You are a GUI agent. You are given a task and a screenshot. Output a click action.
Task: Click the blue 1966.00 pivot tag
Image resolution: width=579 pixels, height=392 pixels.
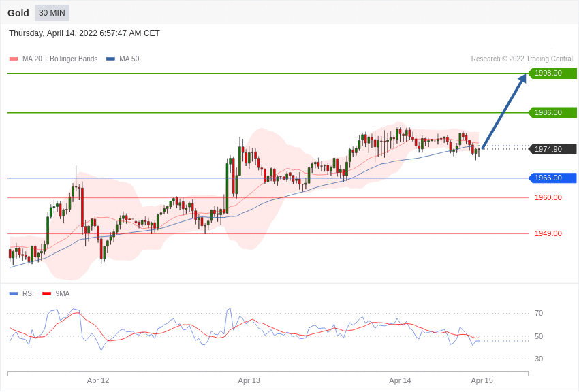(553, 178)
